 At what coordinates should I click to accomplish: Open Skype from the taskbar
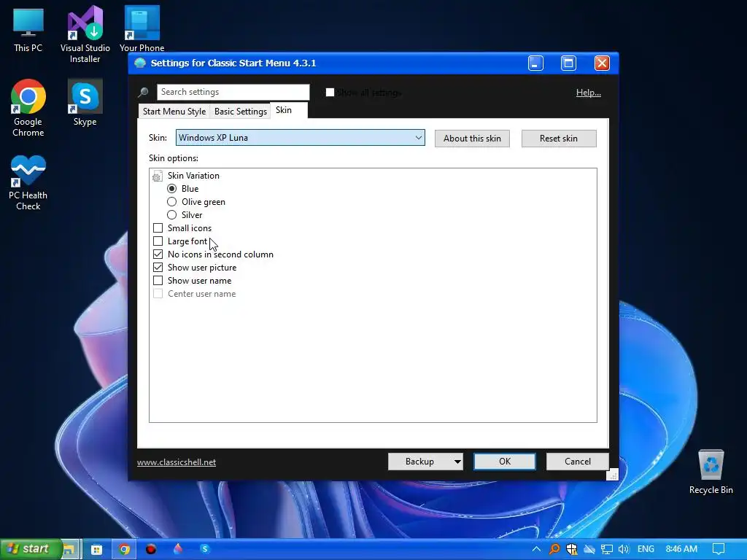click(205, 548)
